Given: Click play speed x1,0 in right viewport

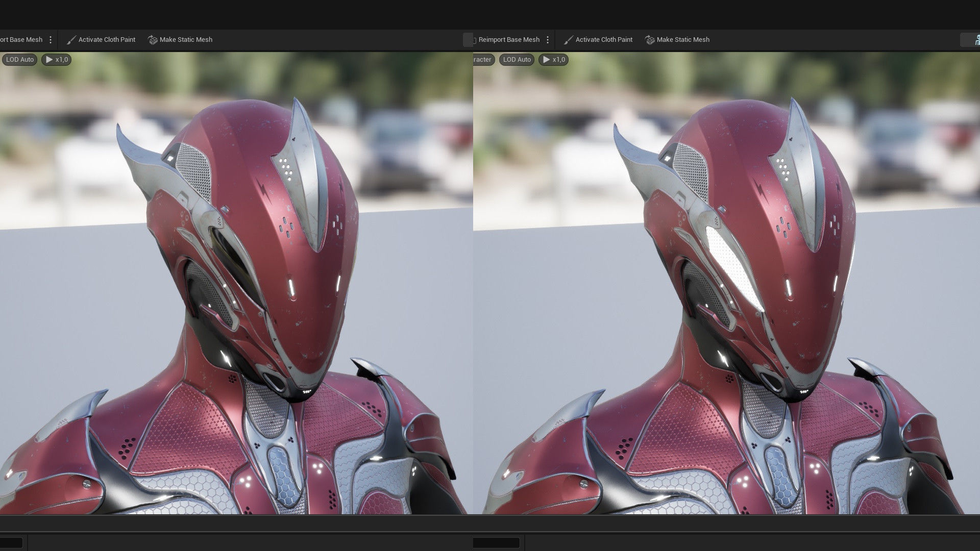Looking at the screenshot, I should coord(554,60).
